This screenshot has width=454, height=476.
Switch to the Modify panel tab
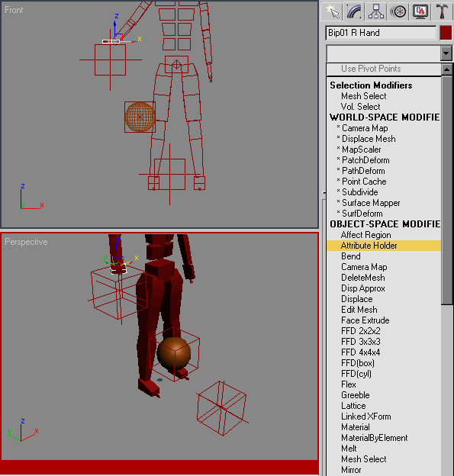pos(354,12)
